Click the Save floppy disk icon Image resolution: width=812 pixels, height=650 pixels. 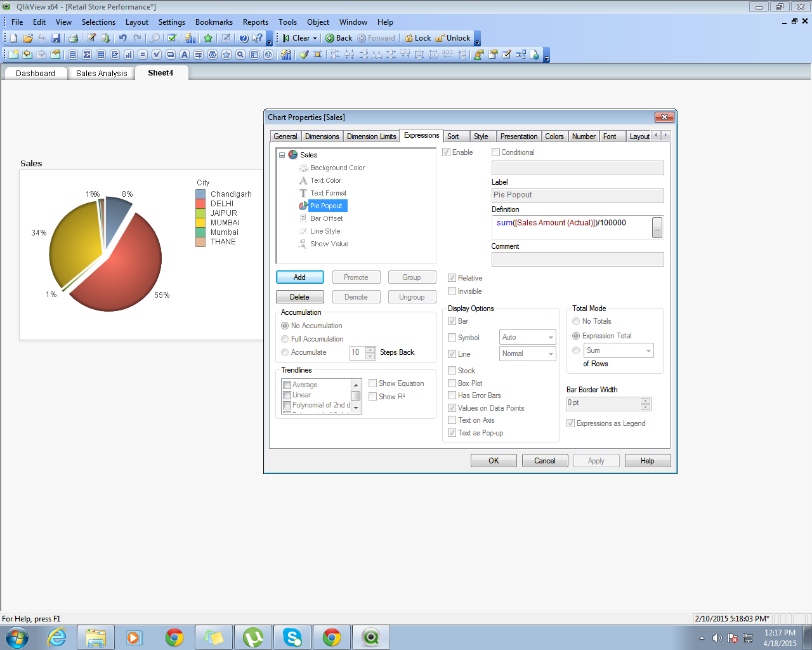(x=56, y=38)
